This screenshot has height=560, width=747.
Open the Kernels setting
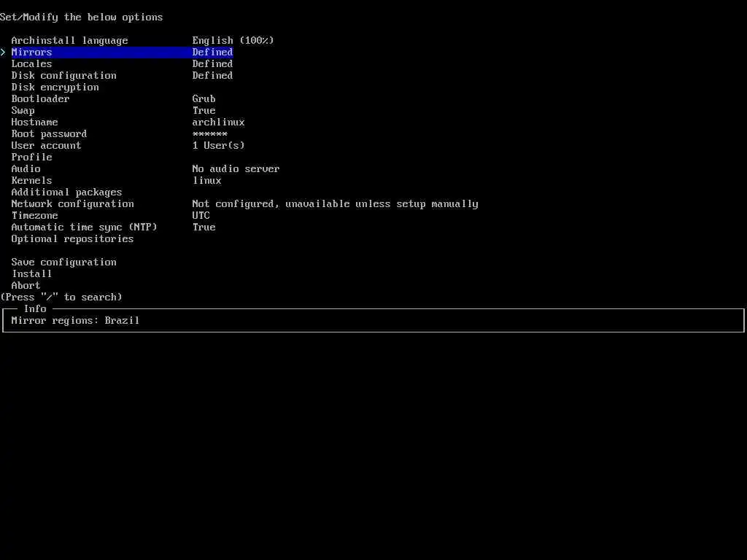tap(31, 181)
